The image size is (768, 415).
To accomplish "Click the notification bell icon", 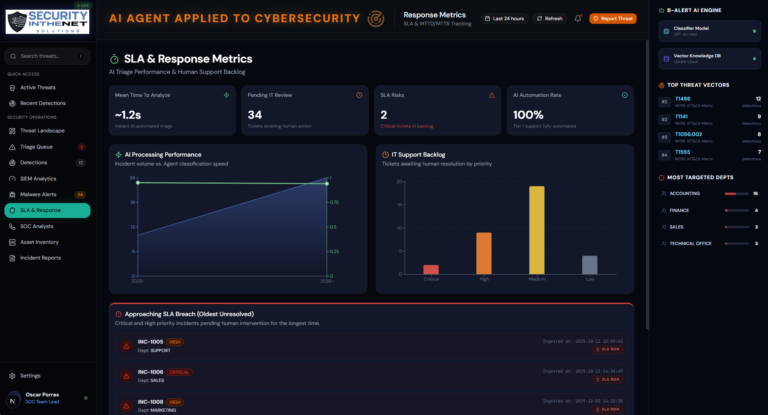I will pos(578,18).
